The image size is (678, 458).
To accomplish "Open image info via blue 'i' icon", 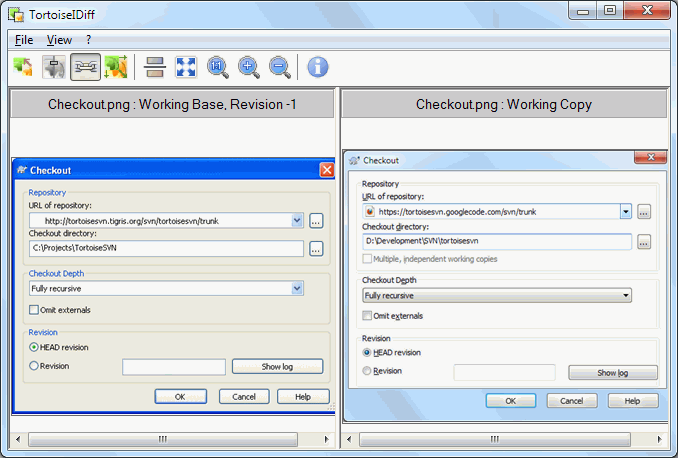I will (318, 67).
